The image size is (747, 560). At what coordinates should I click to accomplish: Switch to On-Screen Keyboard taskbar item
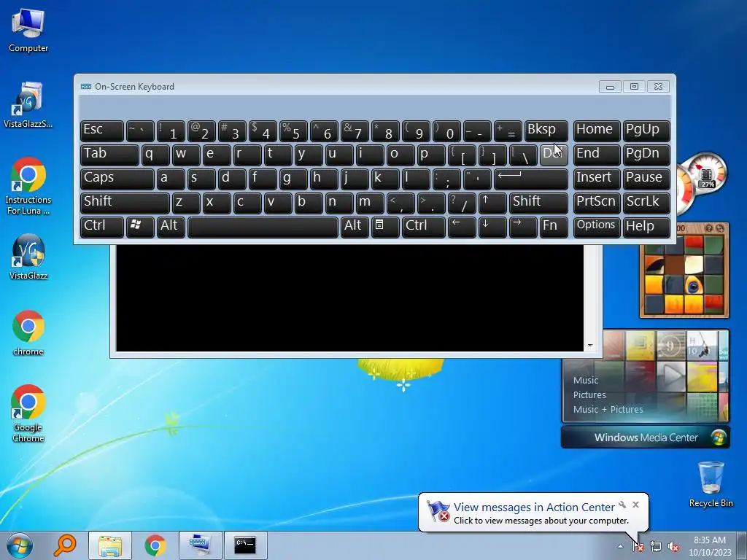point(200,545)
